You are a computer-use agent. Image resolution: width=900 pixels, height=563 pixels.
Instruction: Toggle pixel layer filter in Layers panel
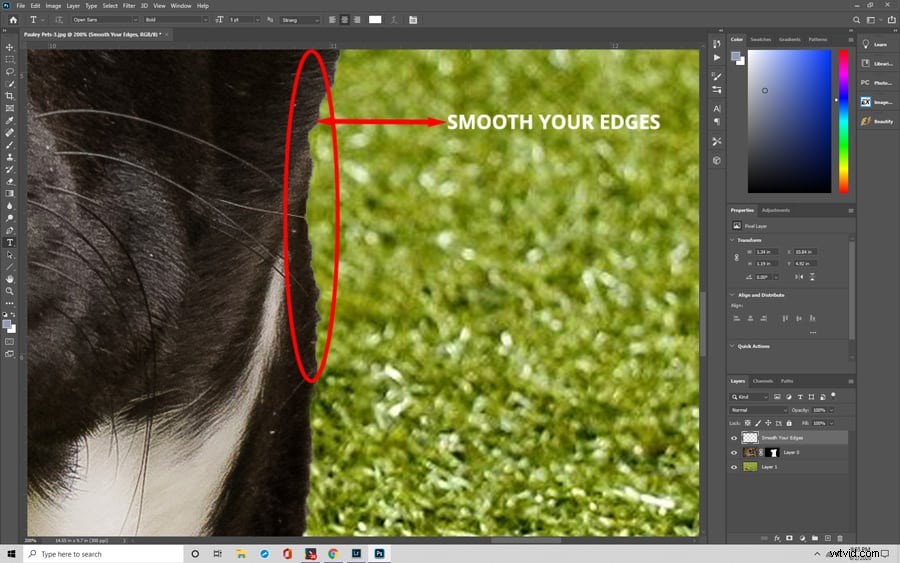tap(777, 397)
